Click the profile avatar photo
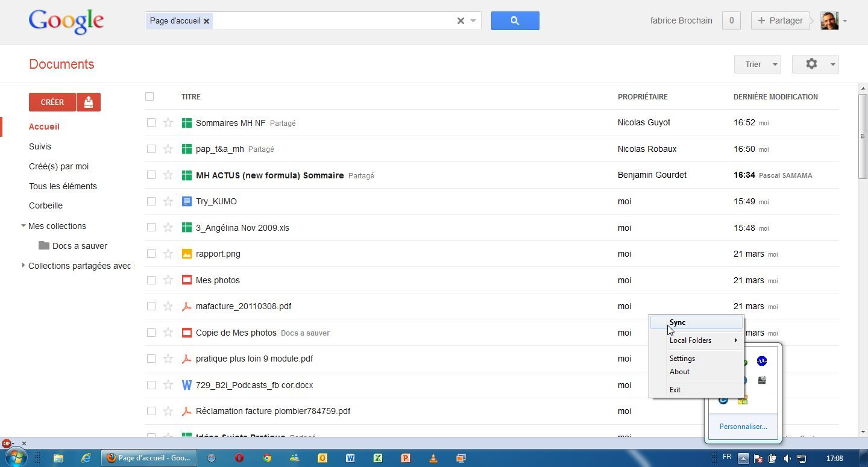The height and width of the screenshot is (467, 868). (829, 20)
